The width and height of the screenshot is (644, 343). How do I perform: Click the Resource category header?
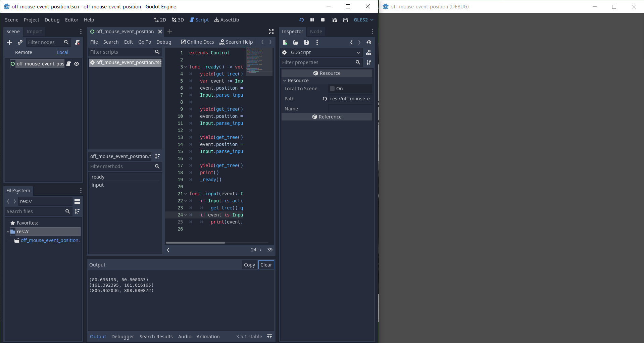pos(327,73)
